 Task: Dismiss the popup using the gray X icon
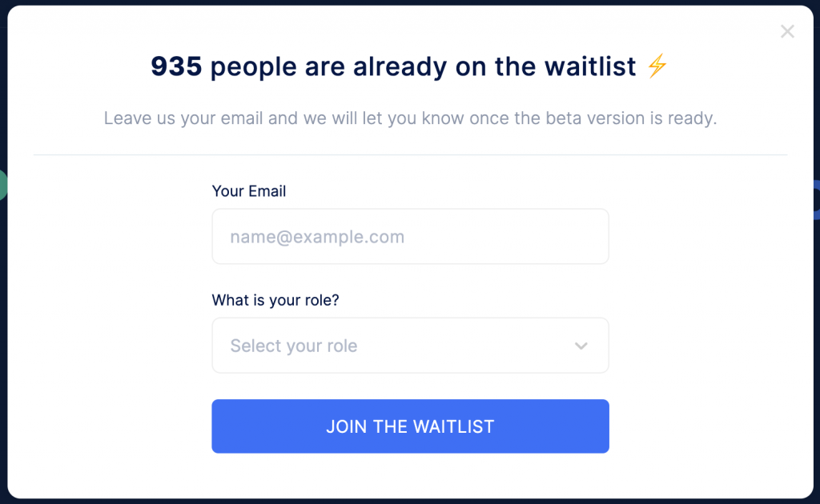pyautogui.click(x=787, y=31)
